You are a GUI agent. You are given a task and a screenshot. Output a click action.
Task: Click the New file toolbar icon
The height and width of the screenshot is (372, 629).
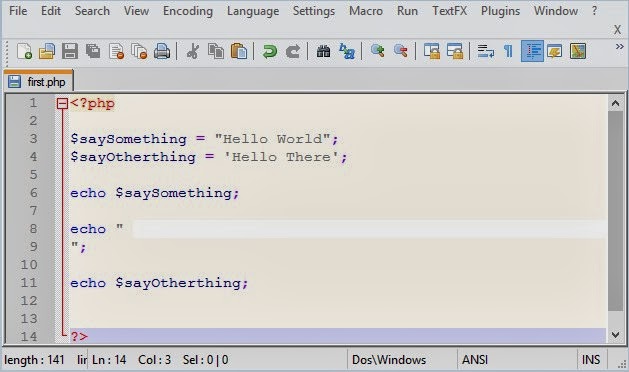point(24,51)
